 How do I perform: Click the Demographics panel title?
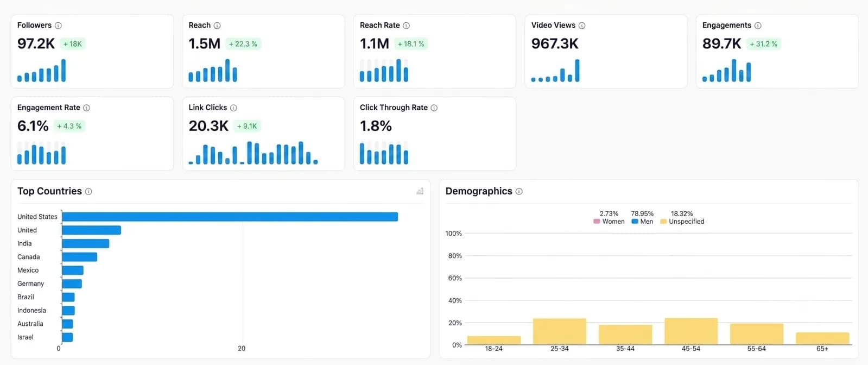(x=479, y=191)
